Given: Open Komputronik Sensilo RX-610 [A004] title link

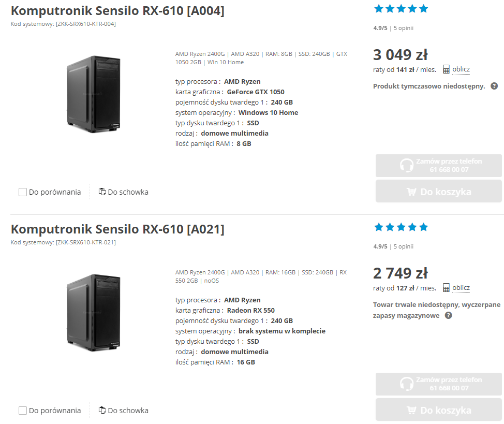Looking at the screenshot, I should (117, 10).
